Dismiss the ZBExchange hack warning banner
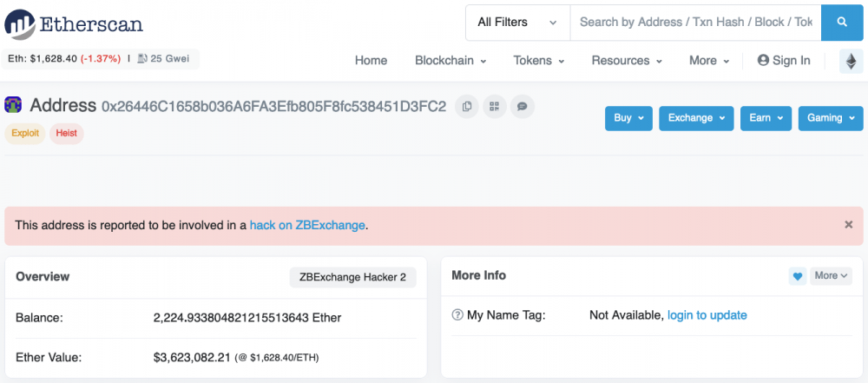868x383 pixels. click(x=849, y=224)
